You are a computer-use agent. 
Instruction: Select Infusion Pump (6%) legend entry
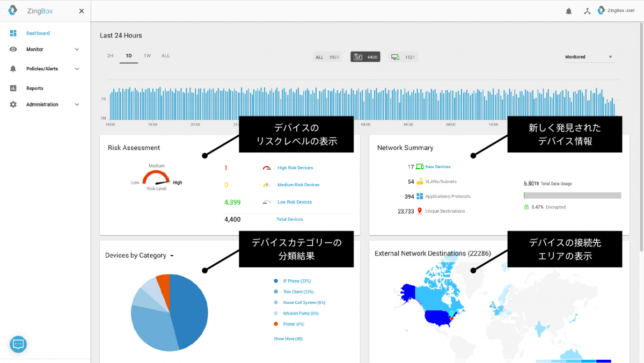[x=301, y=313]
